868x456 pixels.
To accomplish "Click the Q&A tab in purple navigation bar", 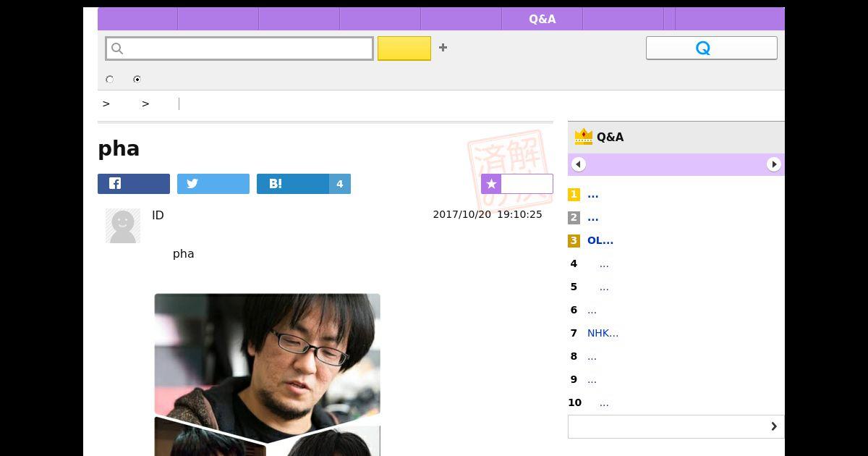I will click(542, 19).
